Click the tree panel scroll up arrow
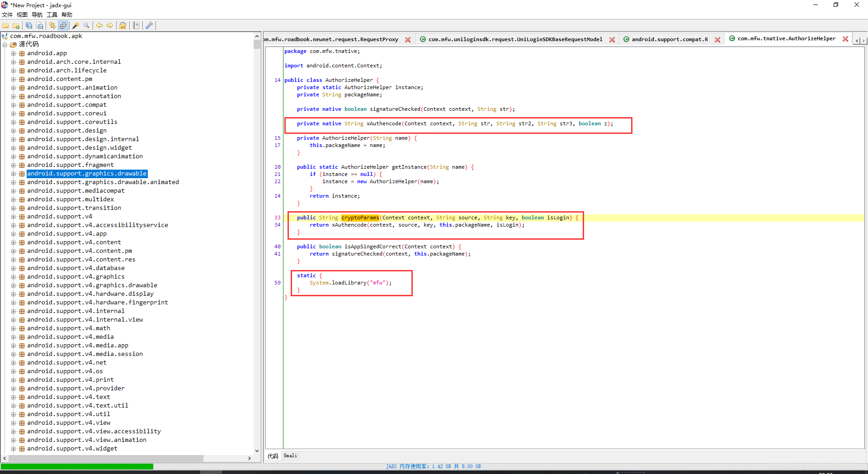Screen dimensions: 868x474 [x=257, y=36]
